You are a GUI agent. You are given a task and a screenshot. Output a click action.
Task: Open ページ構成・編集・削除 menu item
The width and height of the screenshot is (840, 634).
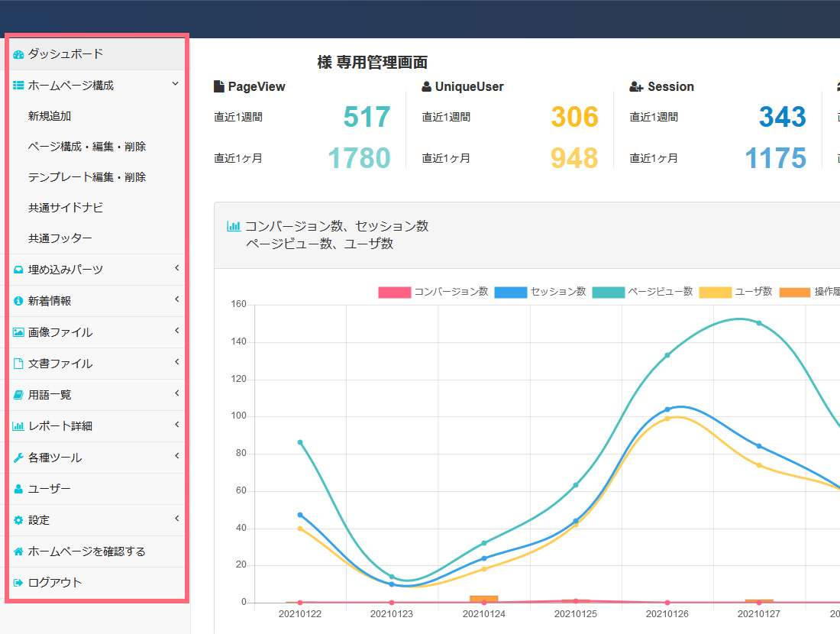click(87, 147)
